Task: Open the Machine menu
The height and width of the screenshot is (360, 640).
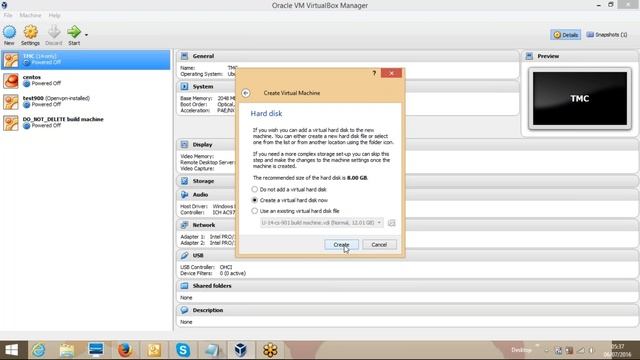Action: [x=30, y=15]
